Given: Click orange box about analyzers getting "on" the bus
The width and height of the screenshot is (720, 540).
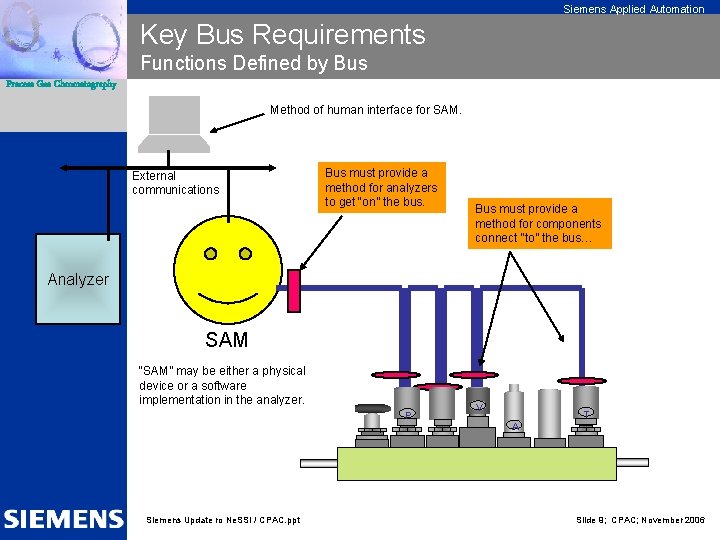Looking at the screenshot, I should point(382,187).
